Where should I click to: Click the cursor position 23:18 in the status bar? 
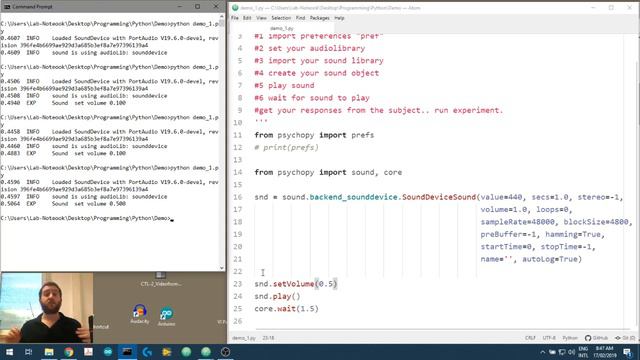268,338
